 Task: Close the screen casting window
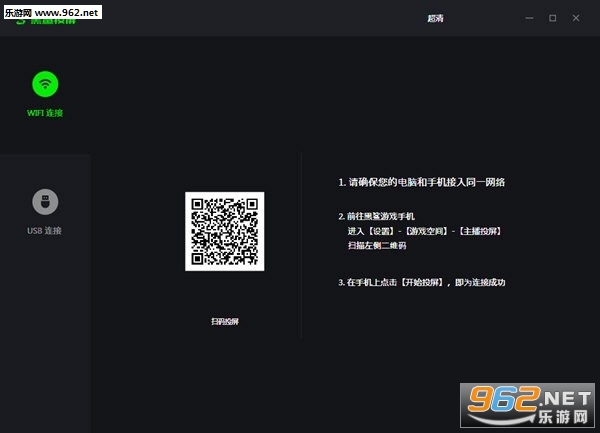[x=576, y=18]
